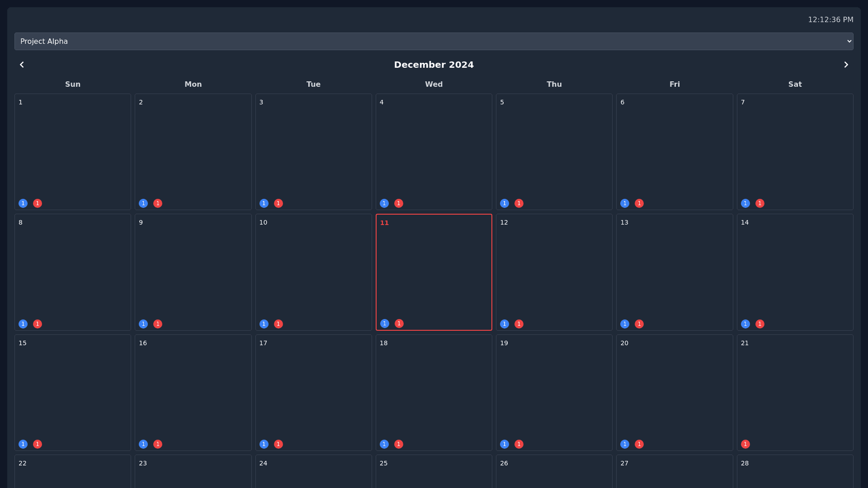Viewport: 868px width, 488px height.
Task: Click blue badge on December 1
Action: (x=23, y=203)
